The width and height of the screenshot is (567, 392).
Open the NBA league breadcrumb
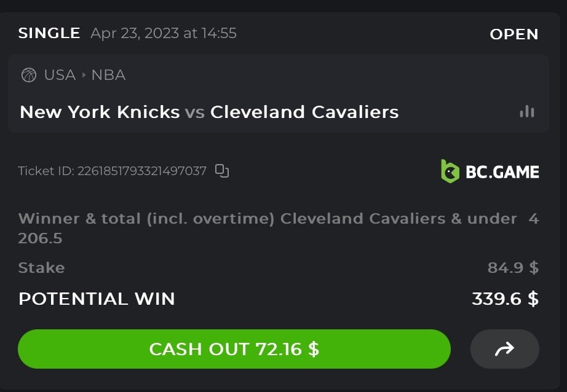click(x=108, y=75)
